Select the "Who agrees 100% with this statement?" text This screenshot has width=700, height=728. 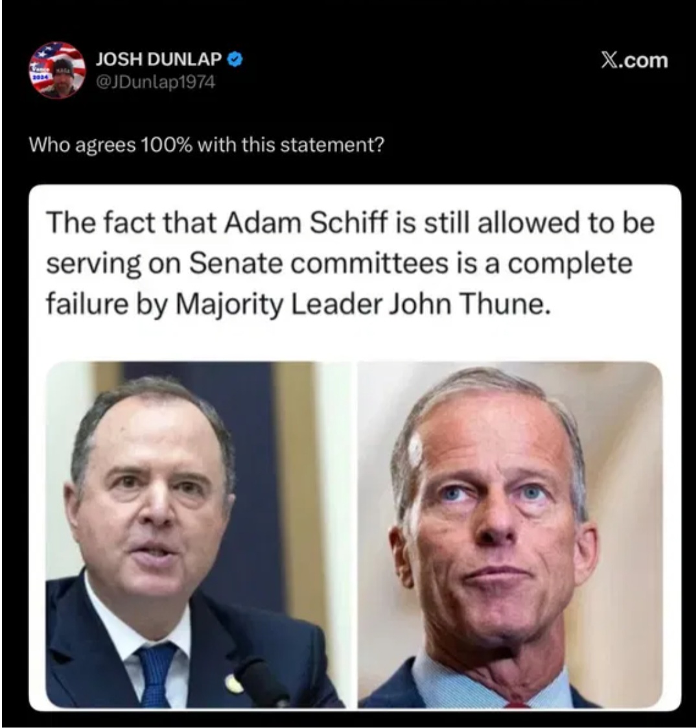(207, 145)
